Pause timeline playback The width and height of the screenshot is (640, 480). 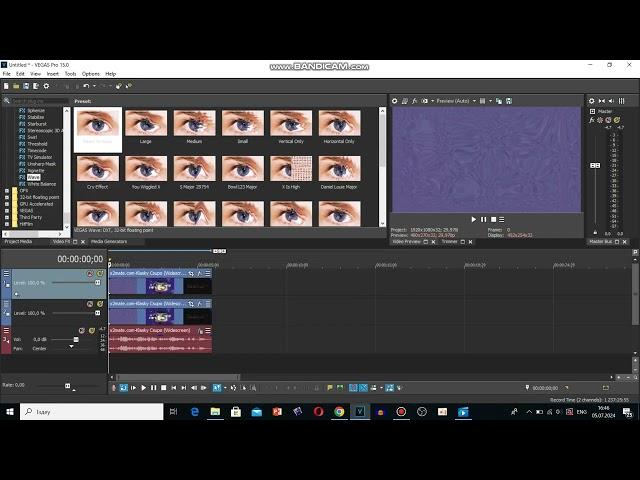pos(153,388)
